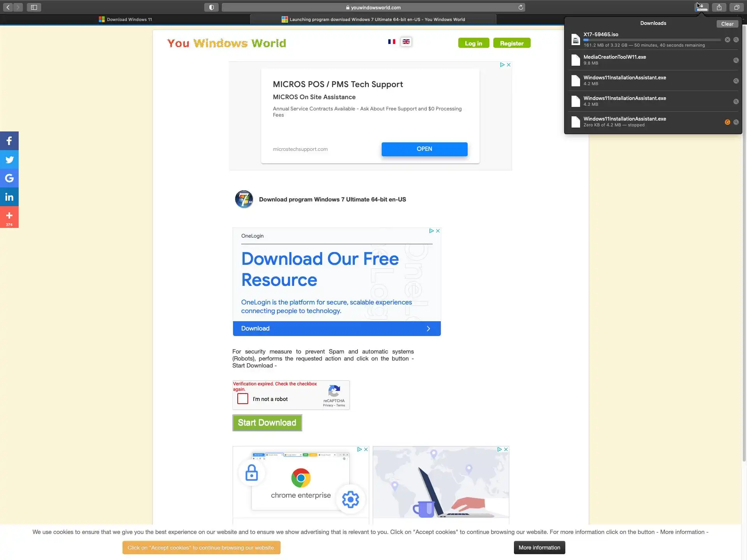Check the I'm not a robot box
The height and width of the screenshot is (560, 747).
point(243,399)
